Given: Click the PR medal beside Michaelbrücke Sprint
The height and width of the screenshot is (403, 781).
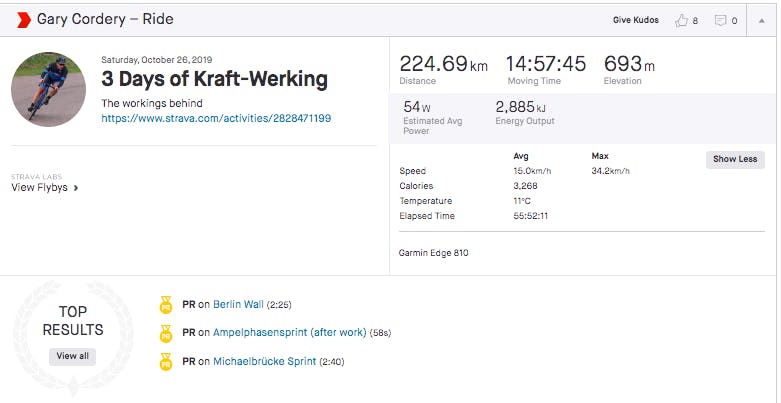Looking at the screenshot, I should click(x=166, y=361).
